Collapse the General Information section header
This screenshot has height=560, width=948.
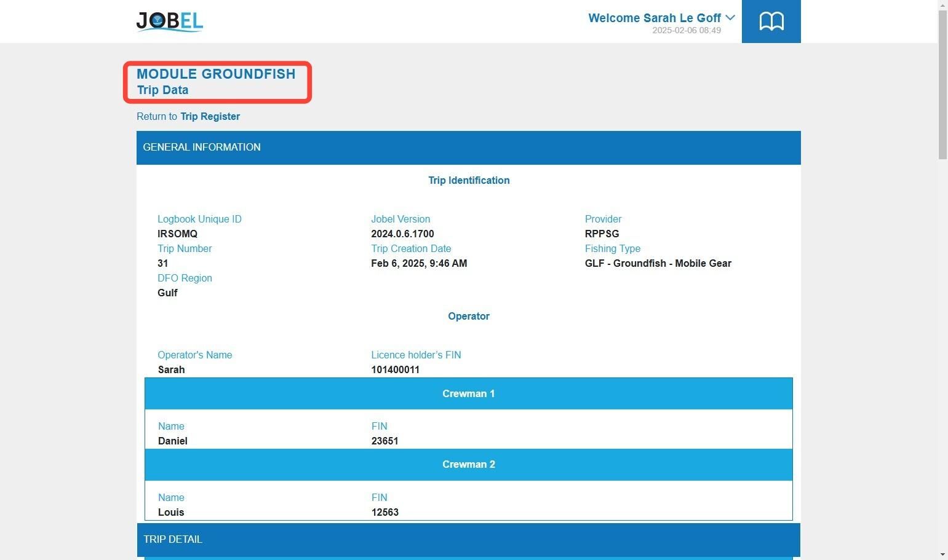[469, 148]
